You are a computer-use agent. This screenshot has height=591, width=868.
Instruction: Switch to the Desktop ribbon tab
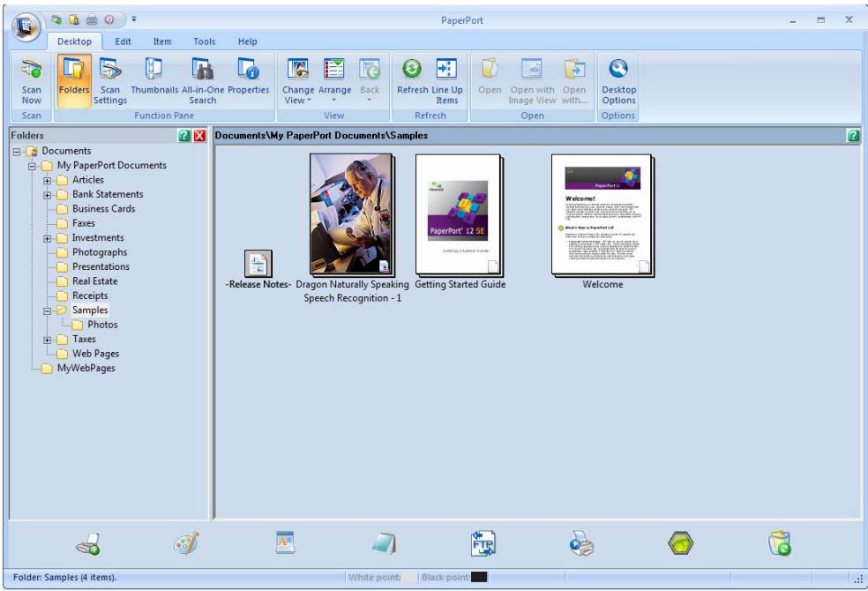(74, 41)
